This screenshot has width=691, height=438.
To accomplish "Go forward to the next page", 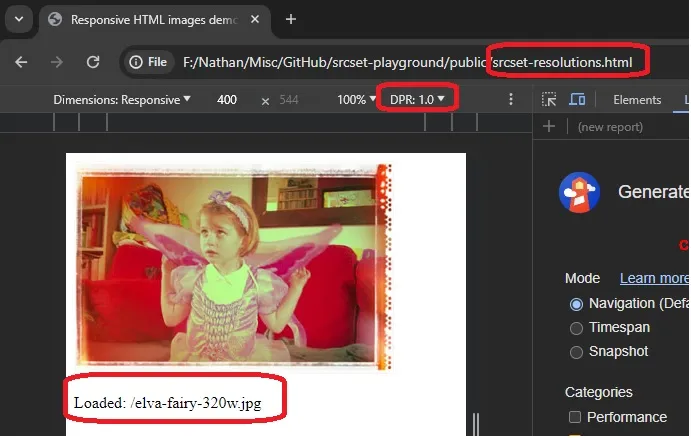I will tap(57, 62).
